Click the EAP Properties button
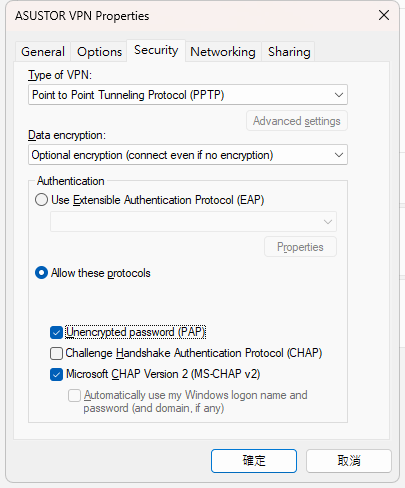405x488 pixels. (300, 247)
